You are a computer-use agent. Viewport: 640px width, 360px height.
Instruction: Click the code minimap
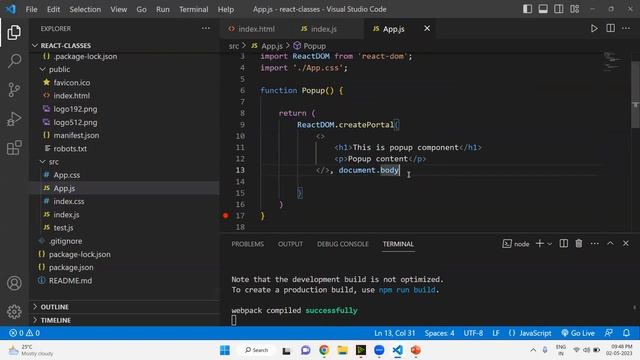pos(612,61)
